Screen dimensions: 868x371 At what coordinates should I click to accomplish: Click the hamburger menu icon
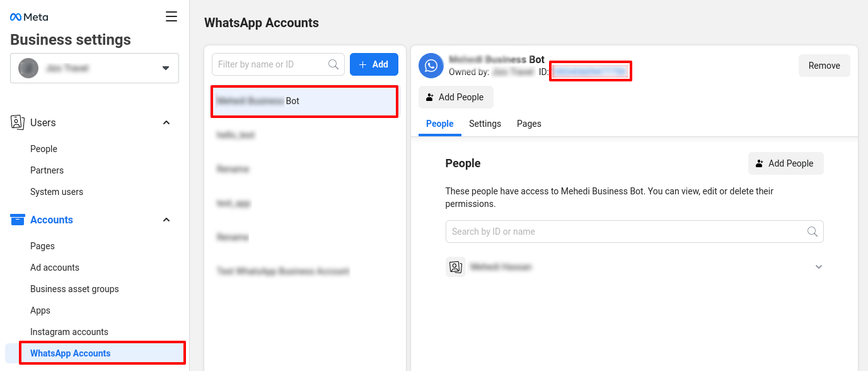pyautogui.click(x=171, y=17)
